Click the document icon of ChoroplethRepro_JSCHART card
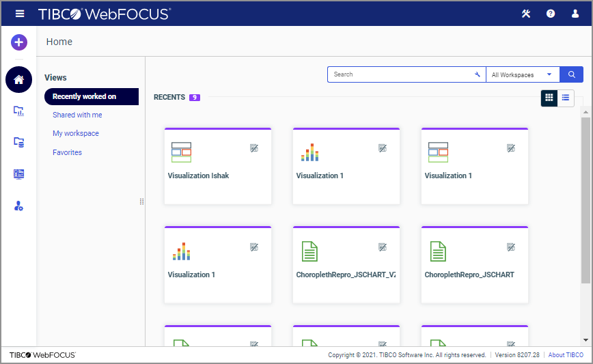The width and height of the screenshot is (593, 364). click(x=439, y=251)
